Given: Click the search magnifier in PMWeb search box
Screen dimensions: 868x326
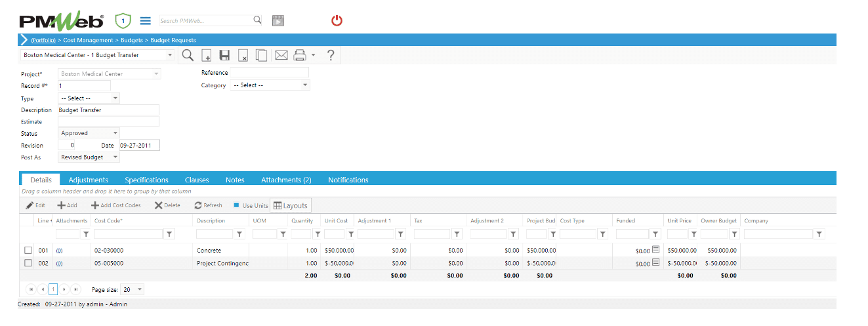Looking at the screenshot, I should click(258, 20).
